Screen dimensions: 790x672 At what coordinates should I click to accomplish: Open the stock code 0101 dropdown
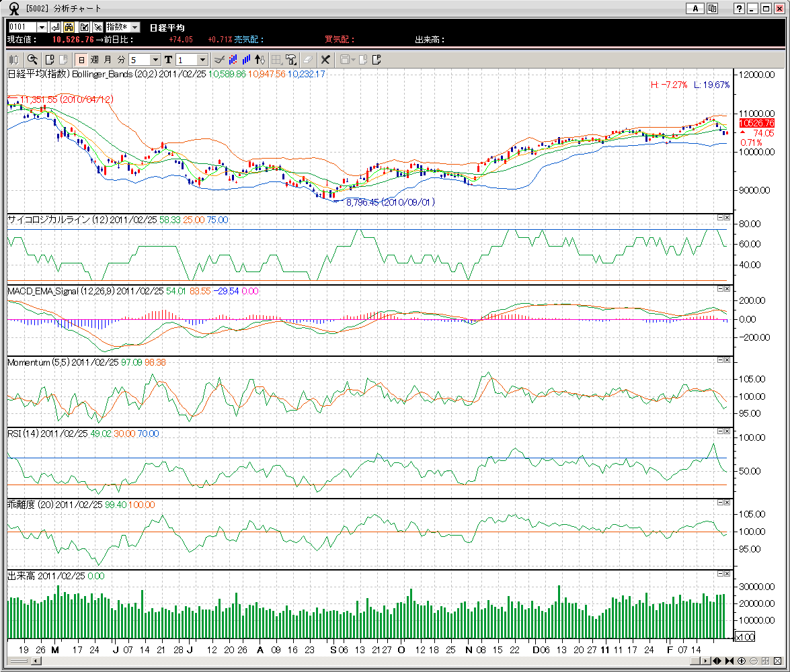click(42, 27)
